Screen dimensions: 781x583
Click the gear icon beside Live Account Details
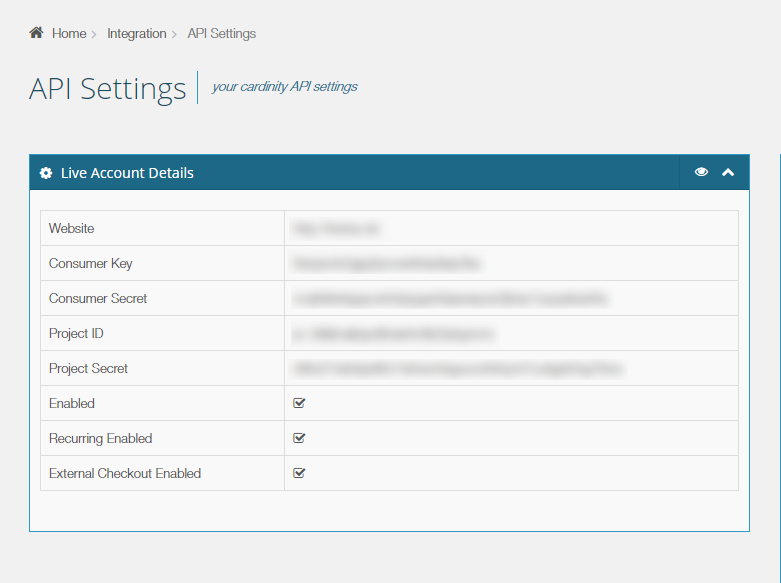pyautogui.click(x=46, y=173)
